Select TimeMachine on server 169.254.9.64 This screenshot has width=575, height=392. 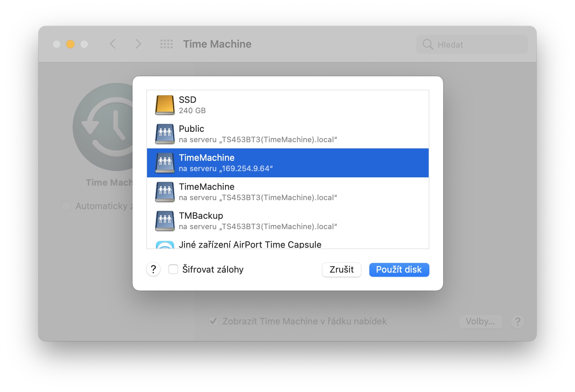tap(288, 163)
